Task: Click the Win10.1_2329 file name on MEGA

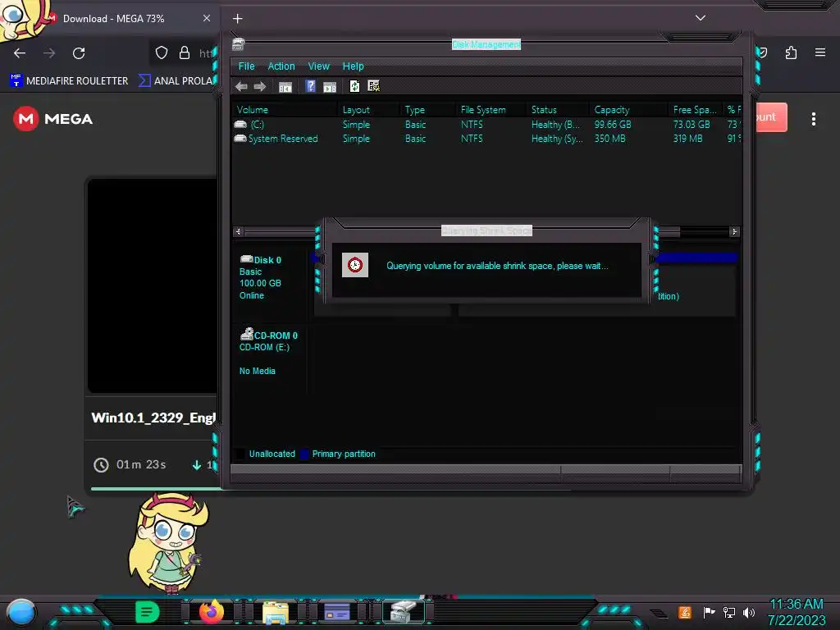Action: [x=153, y=418]
